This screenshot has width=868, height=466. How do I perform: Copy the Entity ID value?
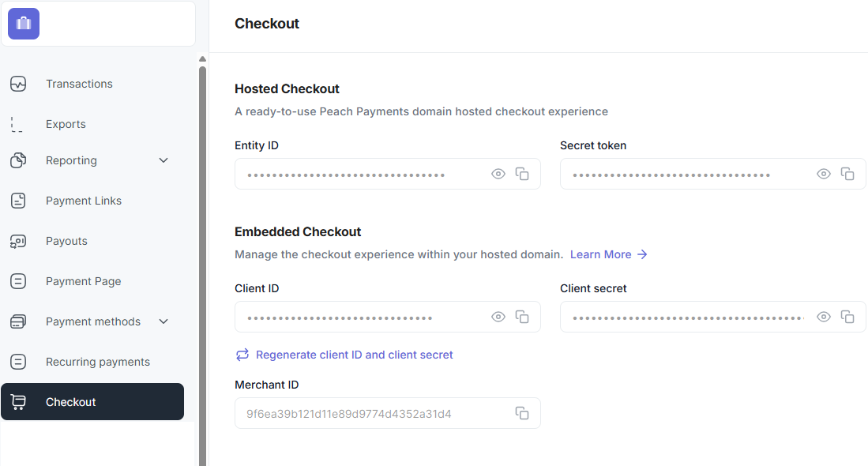[522, 174]
